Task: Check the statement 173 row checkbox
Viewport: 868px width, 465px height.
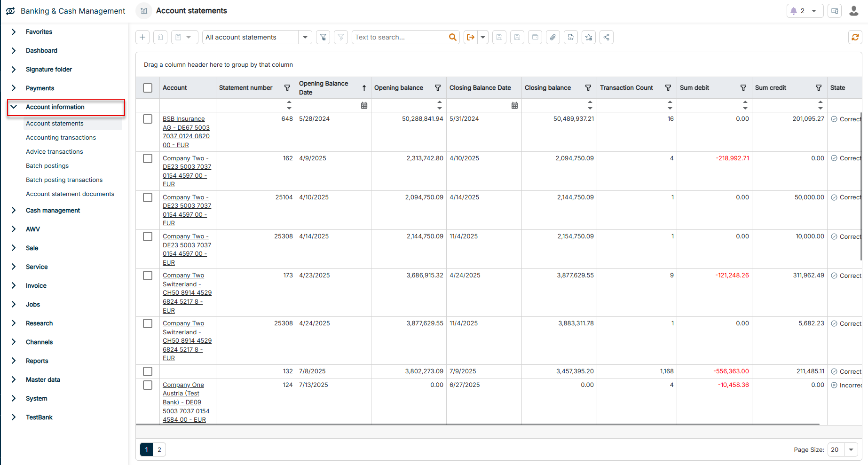Action: (148, 276)
